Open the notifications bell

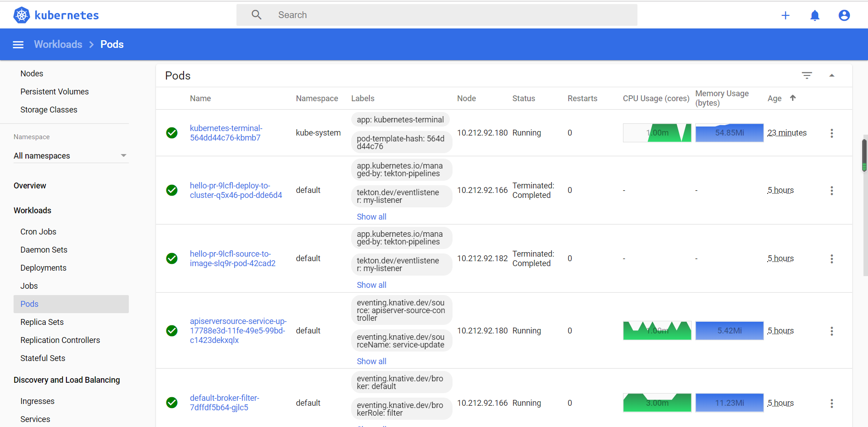pyautogui.click(x=815, y=15)
